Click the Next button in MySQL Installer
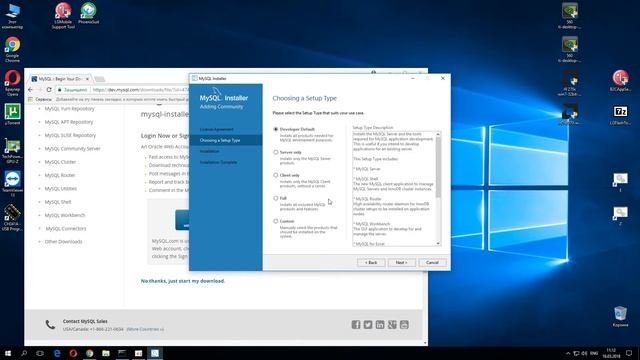The height and width of the screenshot is (360, 640). (x=402, y=262)
